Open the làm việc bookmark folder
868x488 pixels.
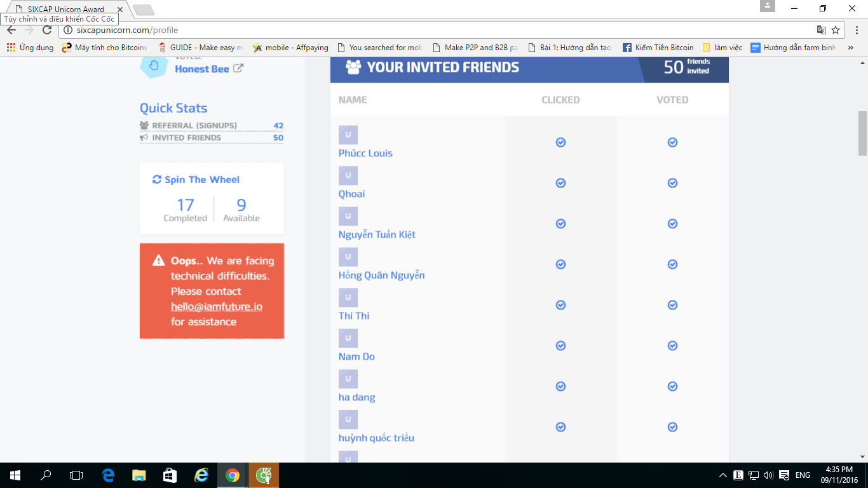tap(722, 48)
